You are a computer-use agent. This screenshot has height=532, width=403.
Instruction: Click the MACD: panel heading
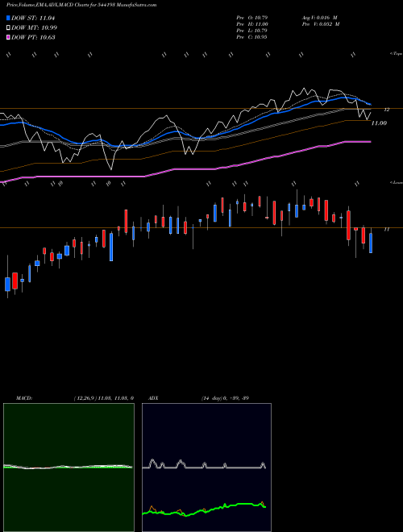[x=24, y=398]
